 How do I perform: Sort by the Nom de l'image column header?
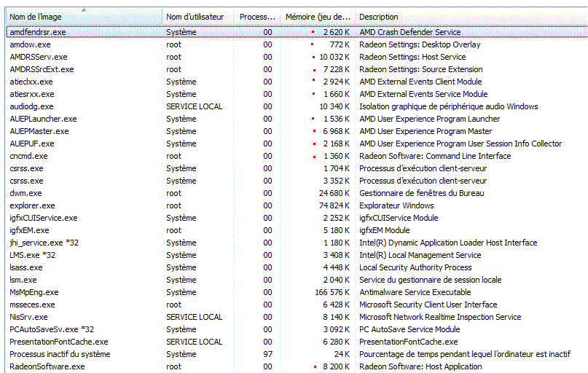(x=84, y=17)
